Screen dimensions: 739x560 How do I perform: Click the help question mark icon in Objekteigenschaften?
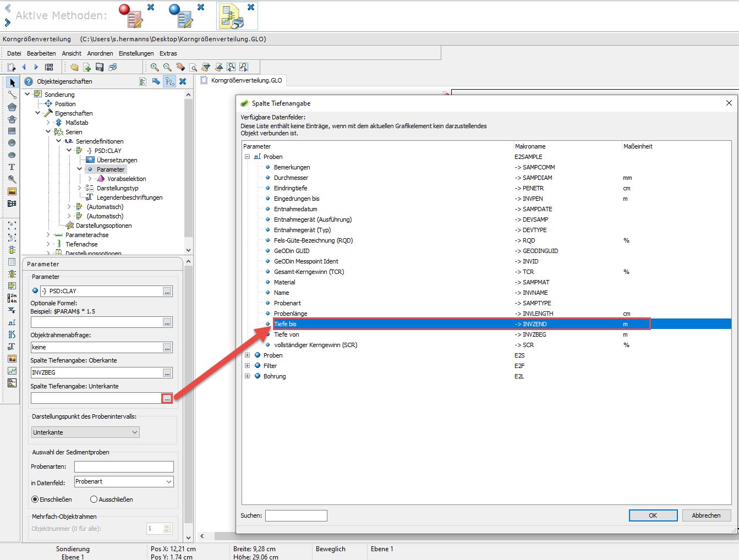[29, 81]
